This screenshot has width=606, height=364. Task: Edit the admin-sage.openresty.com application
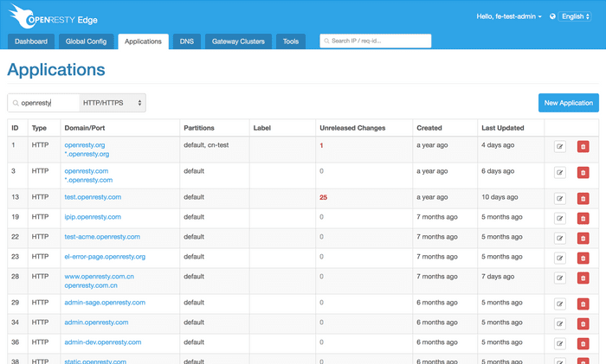point(559,304)
